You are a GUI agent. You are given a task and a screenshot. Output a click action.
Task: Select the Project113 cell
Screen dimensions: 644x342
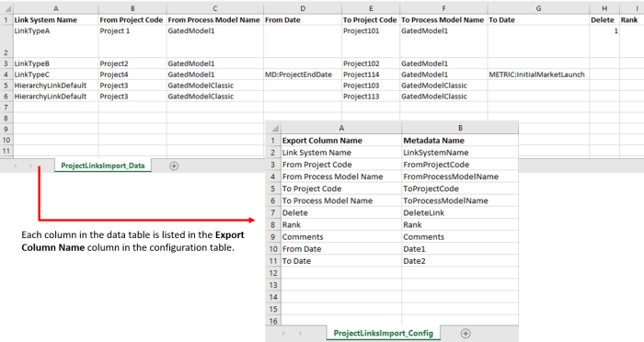coord(371,97)
